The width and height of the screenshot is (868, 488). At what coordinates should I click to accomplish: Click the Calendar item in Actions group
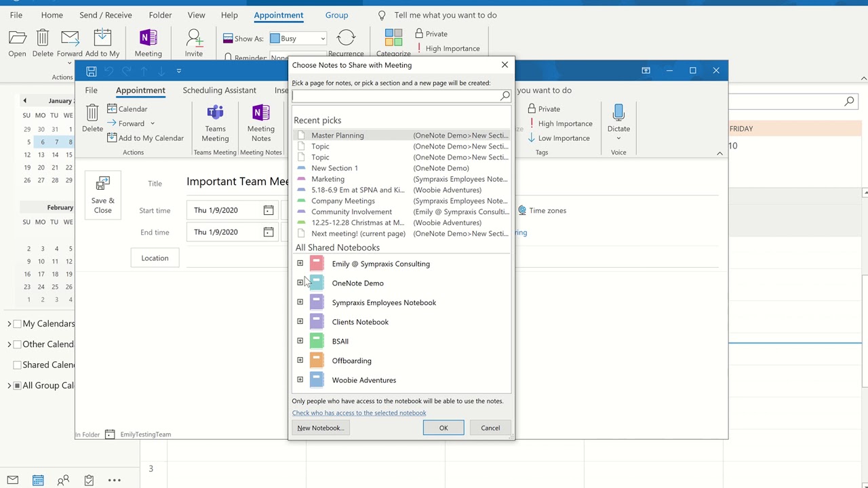tap(127, 108)
